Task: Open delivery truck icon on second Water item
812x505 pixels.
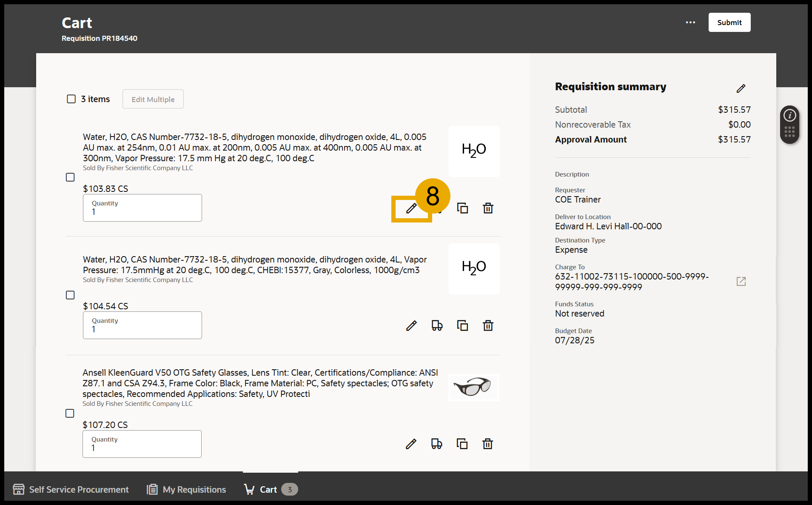Action: pyautogui.click(x=437, y=325)
